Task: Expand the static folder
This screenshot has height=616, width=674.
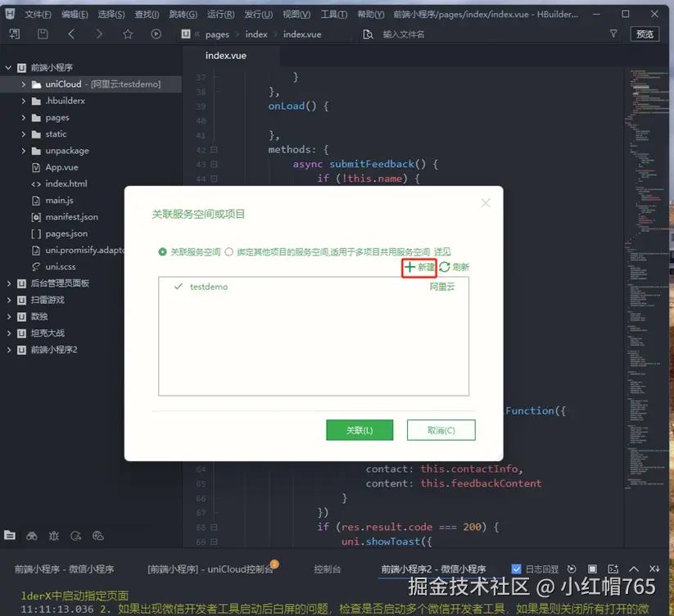Action: [23, 134]
